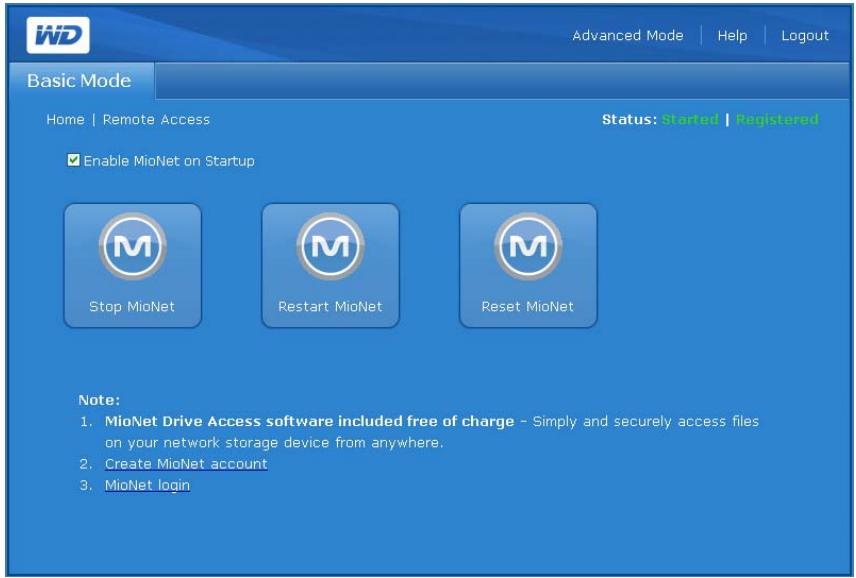This screenshot has width=856, height=578.
Task: Click the Restart MioNet label
Action: point(330,306)
